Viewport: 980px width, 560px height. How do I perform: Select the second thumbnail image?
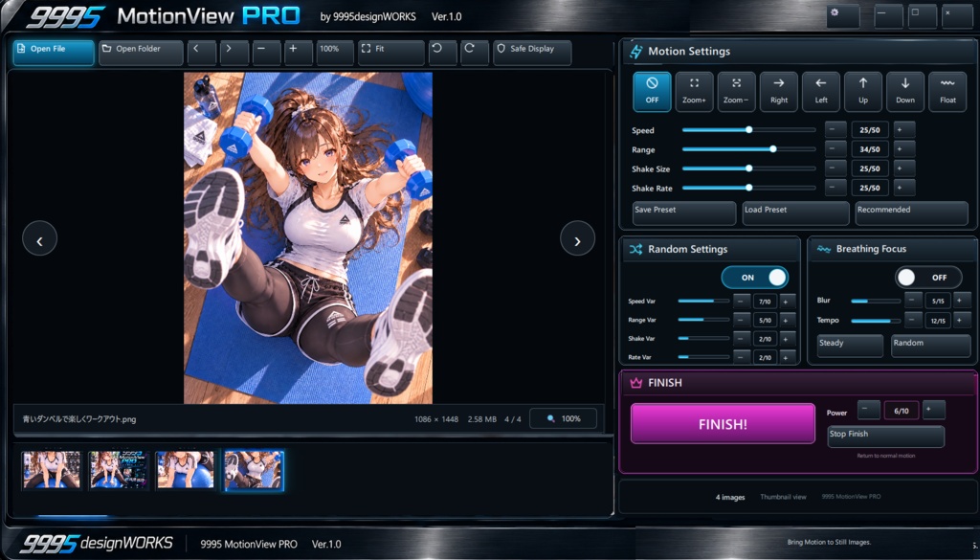[x=118, y=470]
